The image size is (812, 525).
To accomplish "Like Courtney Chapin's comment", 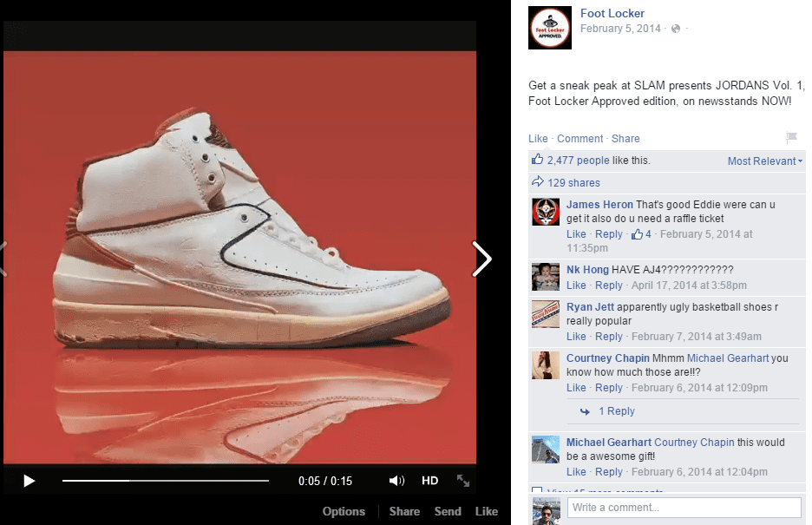I will coord(576,388).
